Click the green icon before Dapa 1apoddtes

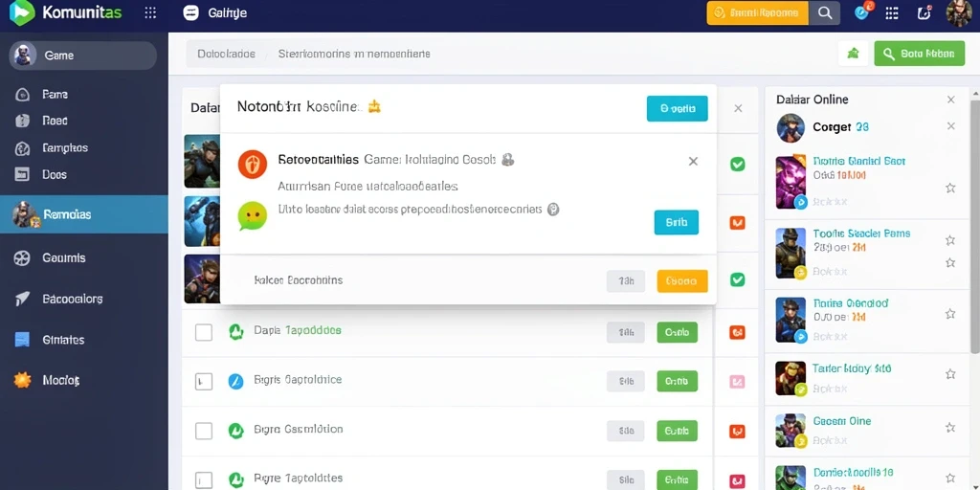click(235, 332)
